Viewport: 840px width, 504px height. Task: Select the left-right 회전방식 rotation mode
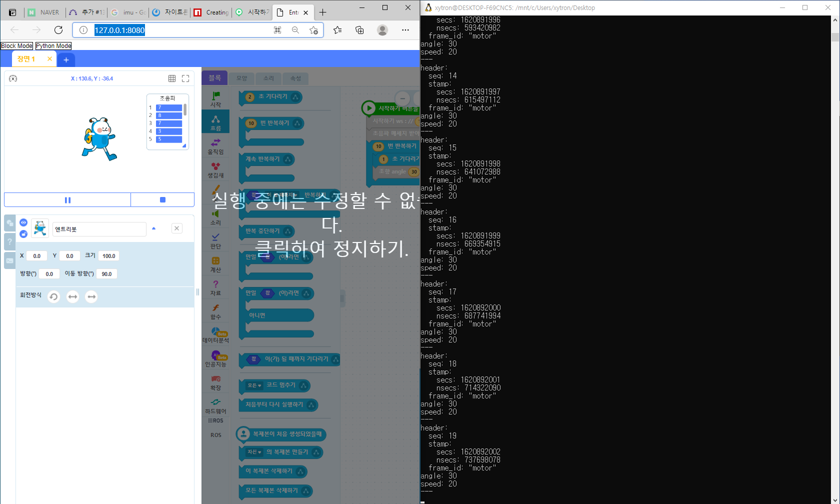[72, 296]
